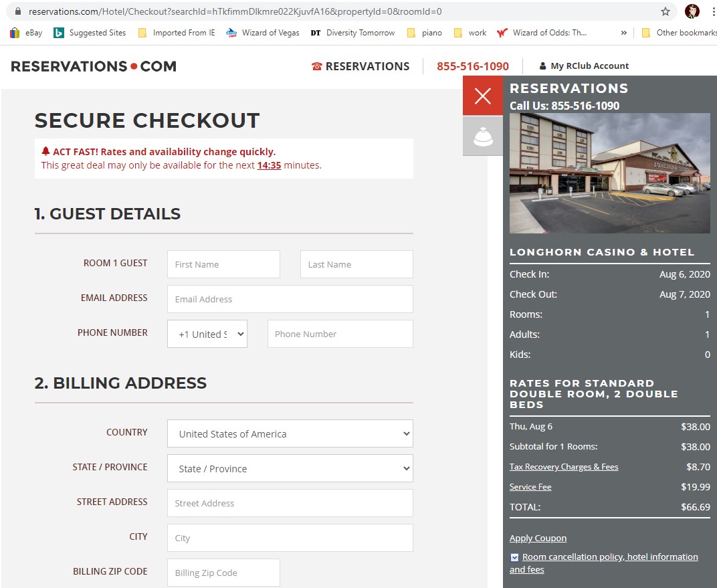
Task: Open the STATE / PROVINCE dropdown
Action: point(290,468)
